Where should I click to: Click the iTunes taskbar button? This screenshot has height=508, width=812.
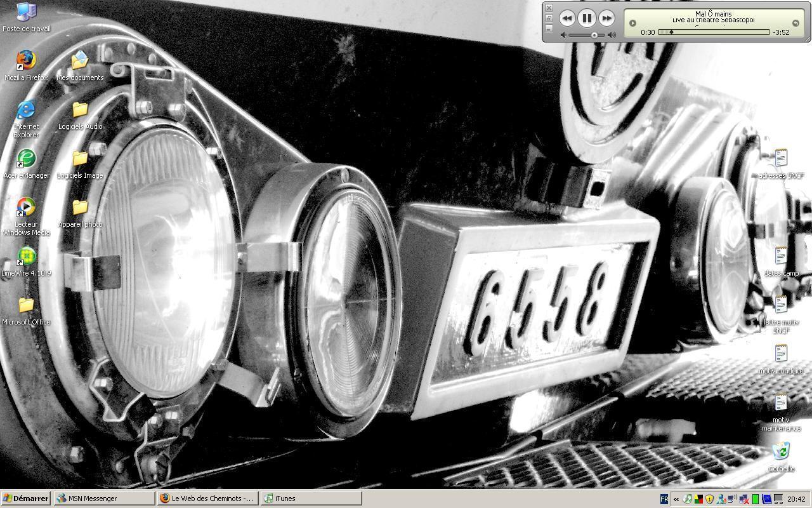point(311,498)
